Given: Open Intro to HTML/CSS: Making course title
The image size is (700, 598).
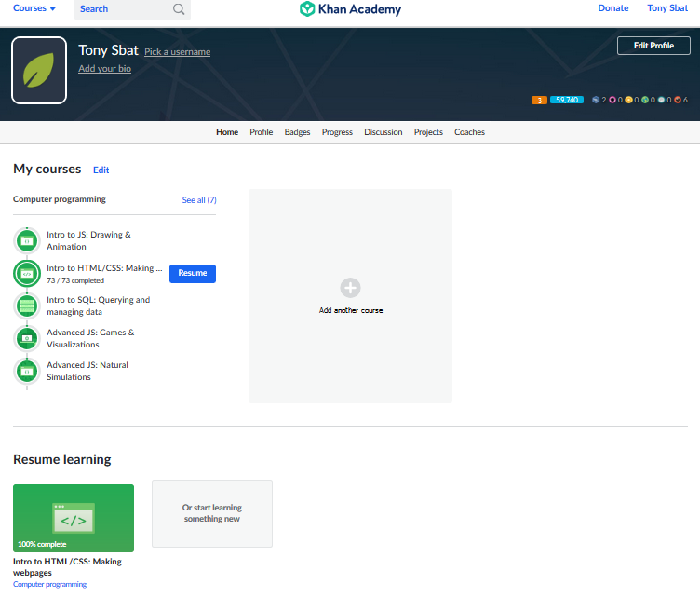Looking at the screenshot, I should (x=104, y=268).
